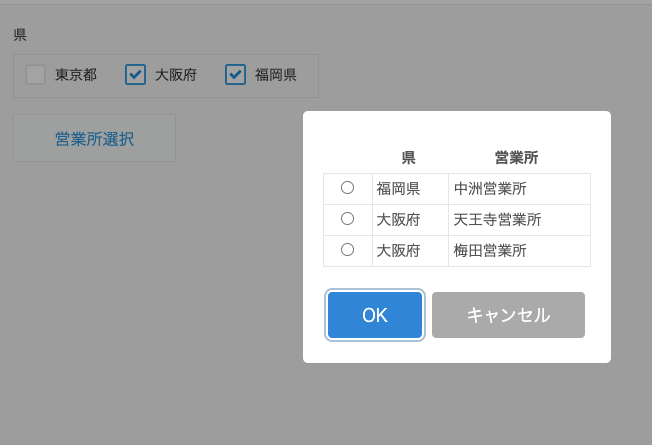Click the 大阪府 checkbox label text
The width and height of the screenshot is (652, 445).
pos(176,75)
